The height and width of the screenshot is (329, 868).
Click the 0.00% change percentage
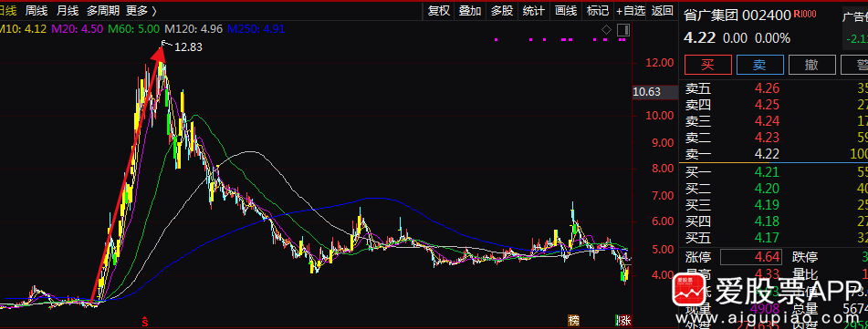click(x=773, y=38)
